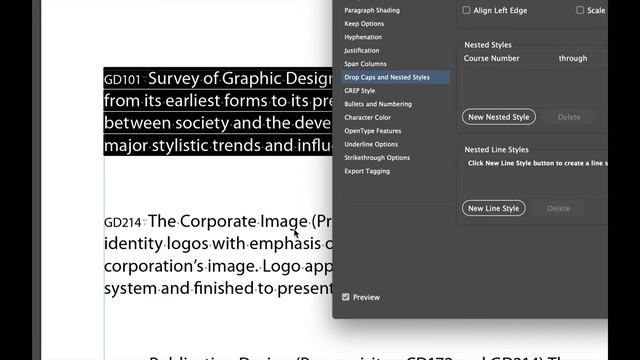640x360 pixels.
Task: Select Drop Caps and Nested Styles
Action: (396, 77)
